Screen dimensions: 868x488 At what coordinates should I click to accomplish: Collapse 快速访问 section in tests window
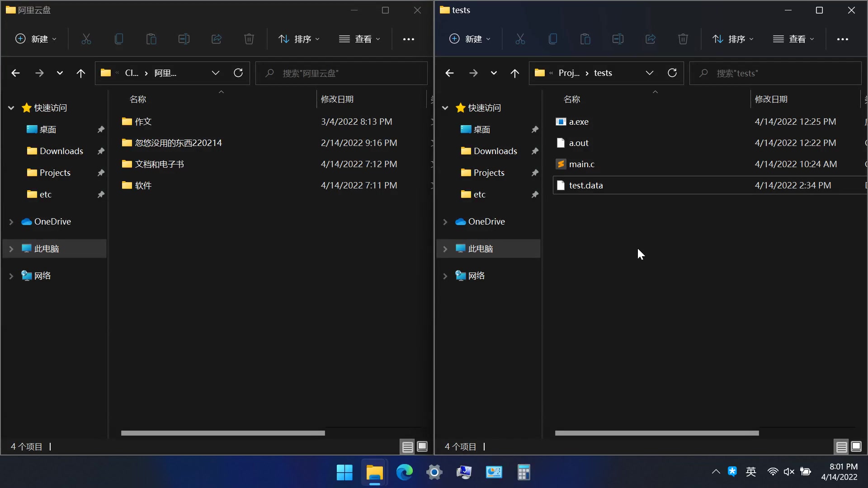click(445, 108)
